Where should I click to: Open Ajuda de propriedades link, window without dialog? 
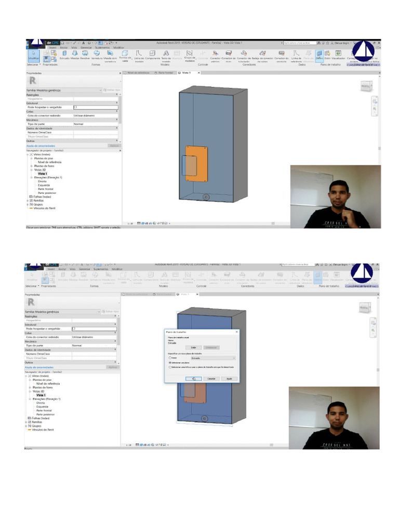(41, 146)
